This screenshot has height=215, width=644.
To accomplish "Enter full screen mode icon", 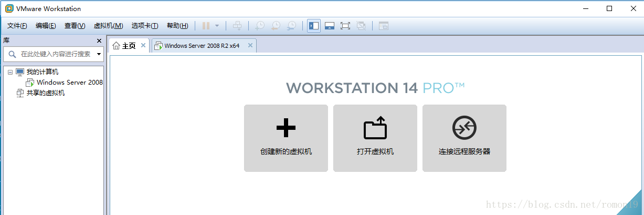I will 345,26.
